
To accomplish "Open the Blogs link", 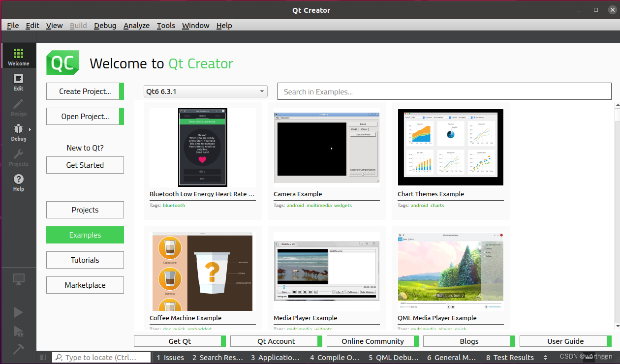I will 469,341.
